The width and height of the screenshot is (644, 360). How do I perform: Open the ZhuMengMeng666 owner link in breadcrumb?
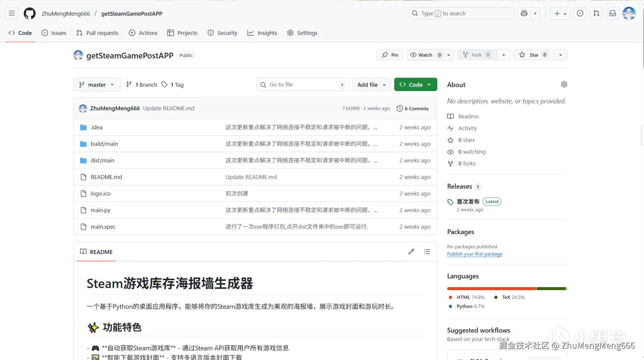tap(66, 13)
